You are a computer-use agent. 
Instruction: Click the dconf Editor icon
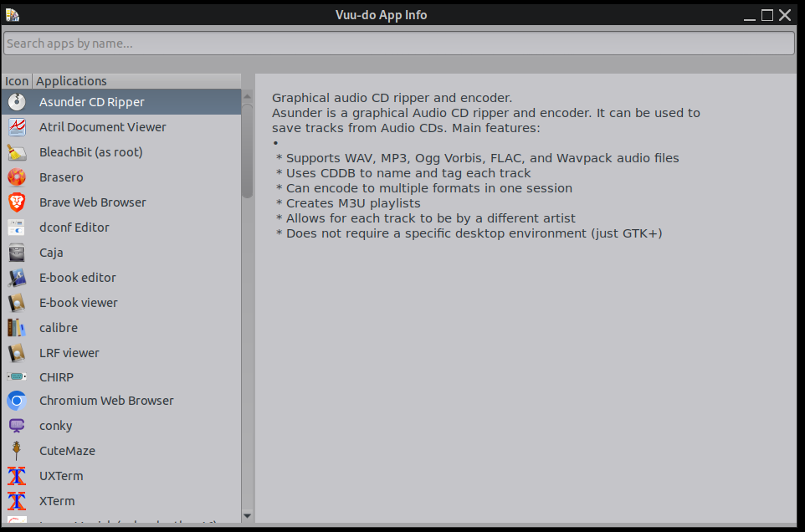coord(17,228)
